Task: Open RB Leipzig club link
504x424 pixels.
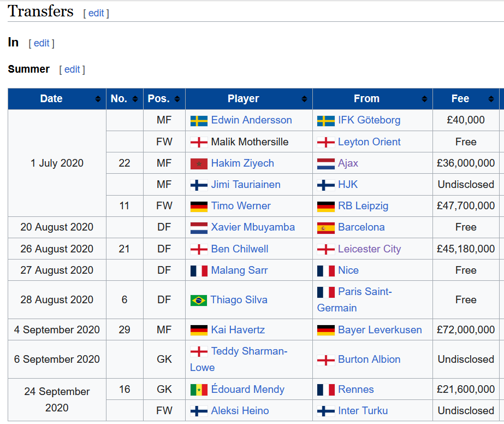Action: [x=363, y=206]
